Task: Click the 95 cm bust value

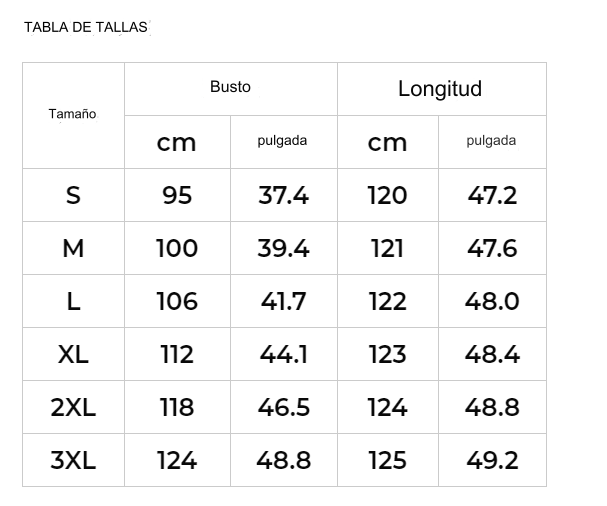Action: click(x=177, y=195)
